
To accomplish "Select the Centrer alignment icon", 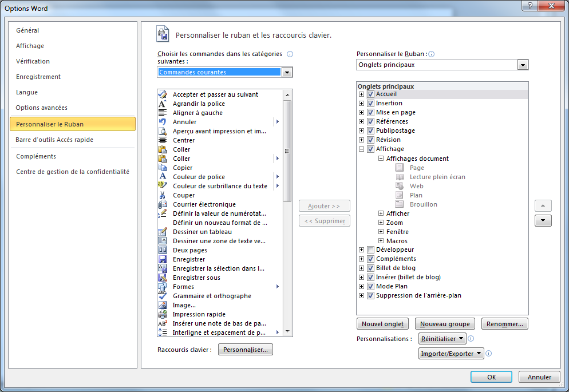I will (163, 140).
